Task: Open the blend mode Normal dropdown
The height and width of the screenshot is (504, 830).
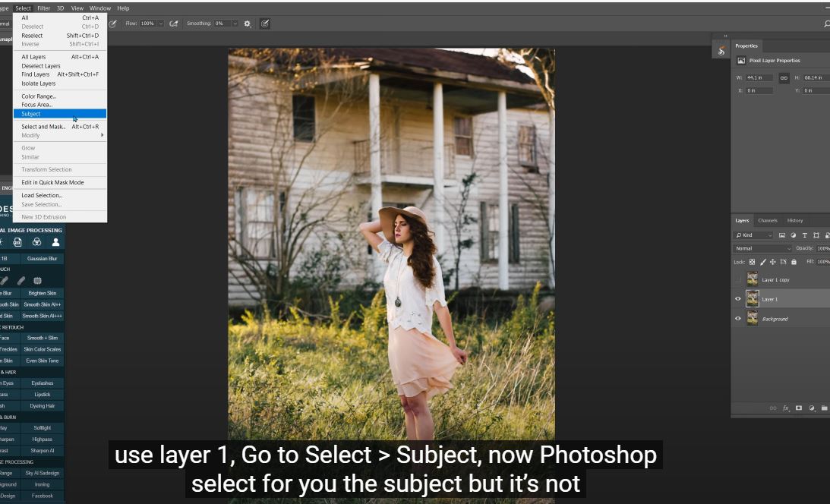Action: coord(762,248)
